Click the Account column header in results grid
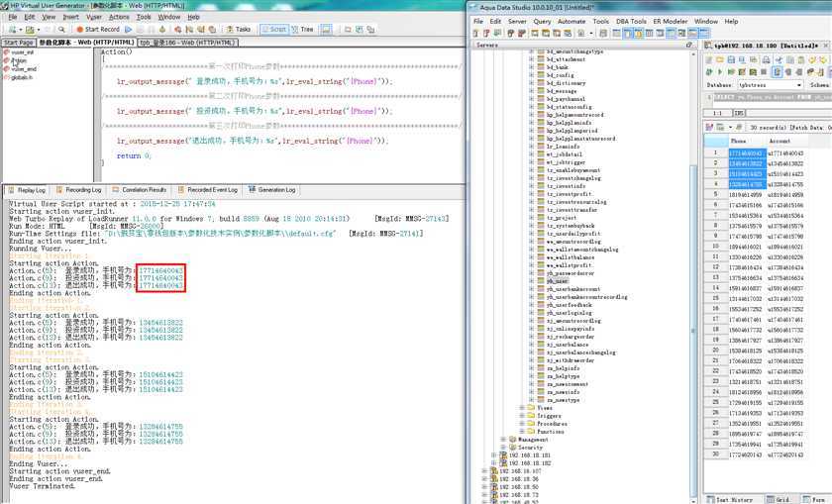 (787, 142)
